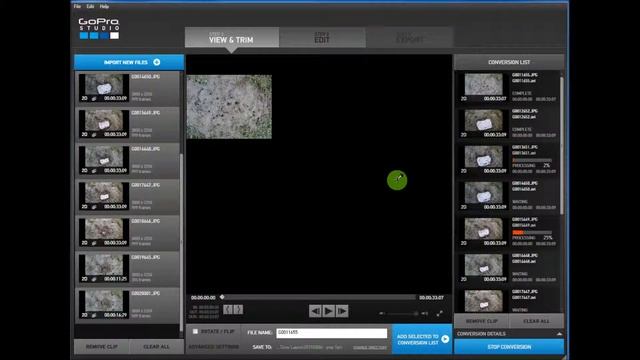This screenshot has height=360, width=640.
Task: Click Add Selected to Conversion List
Action: coord(422,339)
